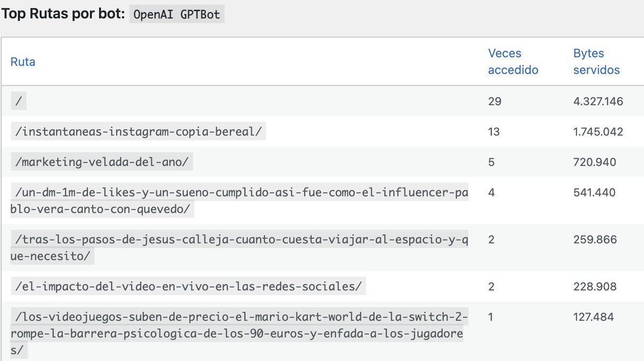Viewport: 644px width, 361px height.
Task: Click access count 29
Action: pos(495,101)
